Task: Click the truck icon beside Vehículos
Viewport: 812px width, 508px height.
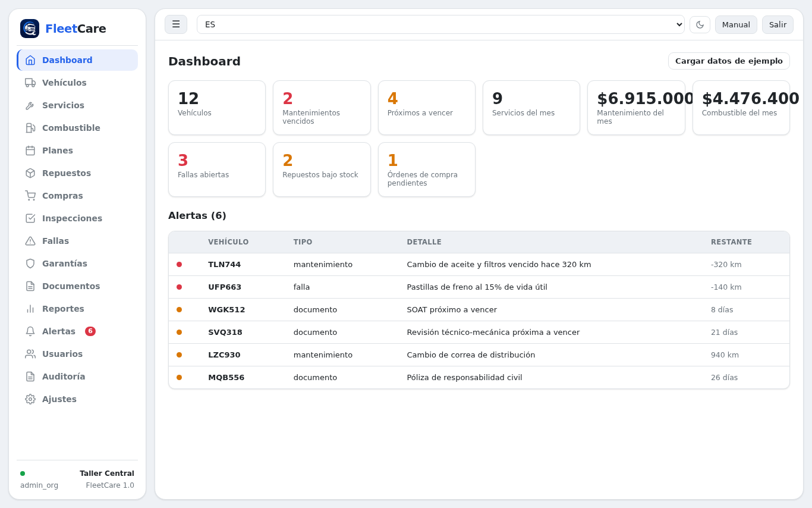Action: point(30,83)
